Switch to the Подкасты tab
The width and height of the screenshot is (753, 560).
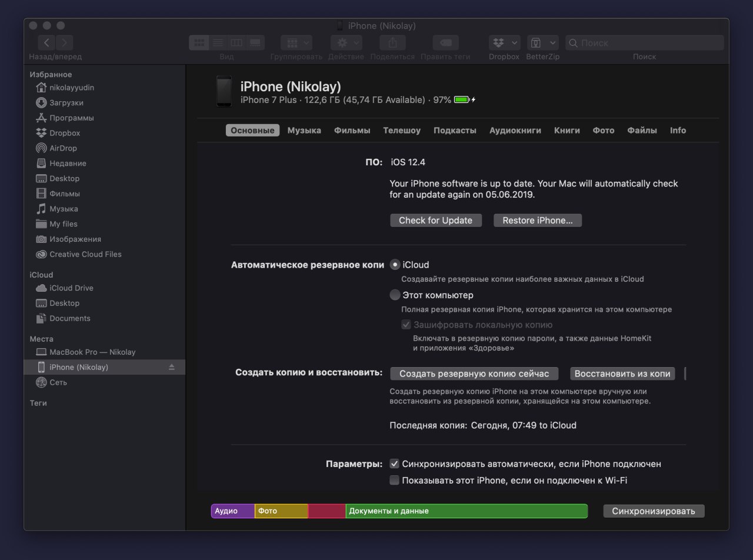point(455,131)
